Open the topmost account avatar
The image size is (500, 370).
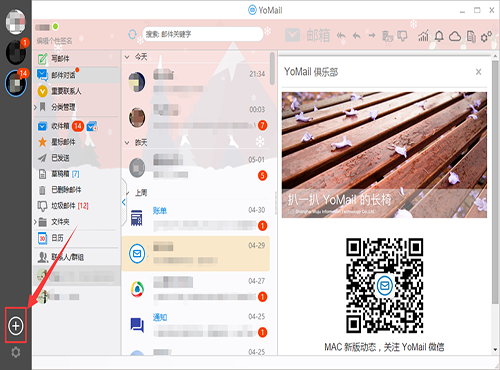pyautogui.click(x=16, y=22)
